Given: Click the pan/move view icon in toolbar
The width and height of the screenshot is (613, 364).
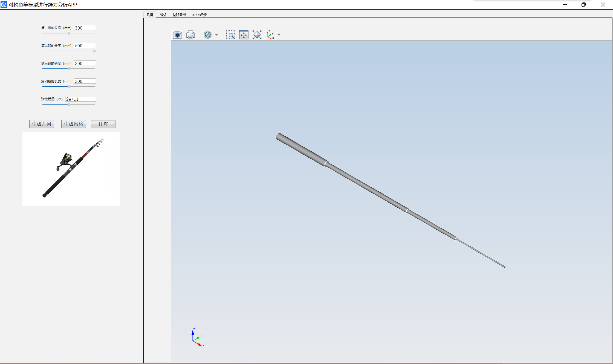Looking at the screenshot, I should point(243,35).
